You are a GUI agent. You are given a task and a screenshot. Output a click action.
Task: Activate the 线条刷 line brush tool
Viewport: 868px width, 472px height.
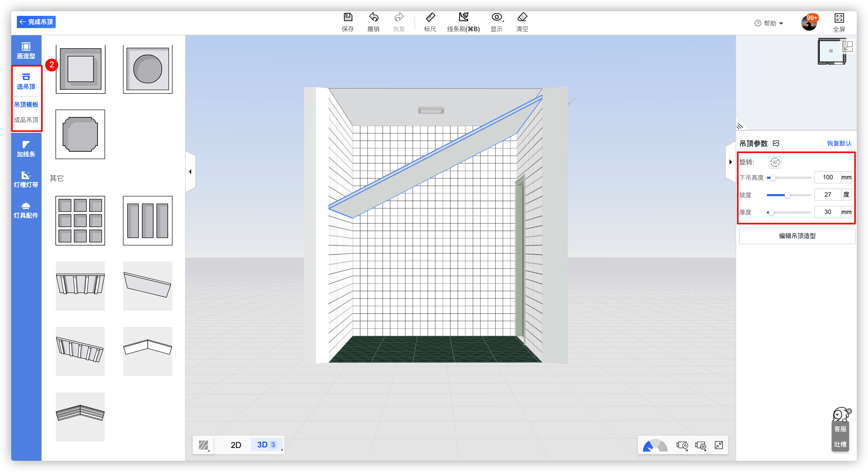(463, 22)
